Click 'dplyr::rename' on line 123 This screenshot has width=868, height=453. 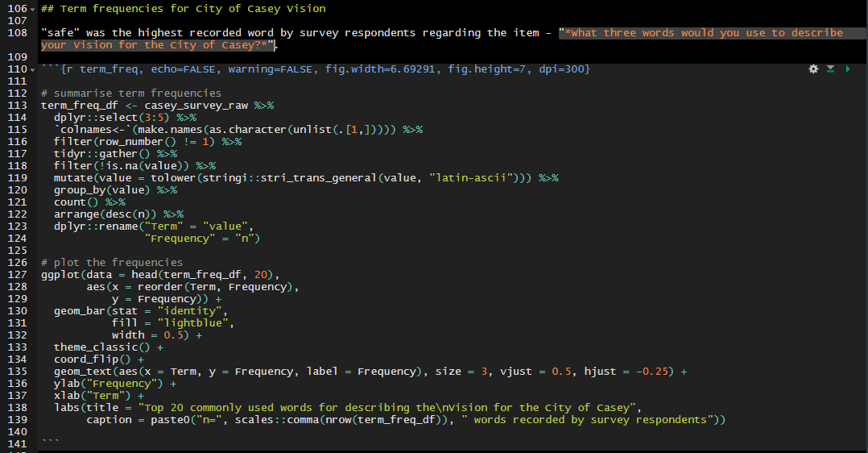pyautogui.click(x=96, y=226)
